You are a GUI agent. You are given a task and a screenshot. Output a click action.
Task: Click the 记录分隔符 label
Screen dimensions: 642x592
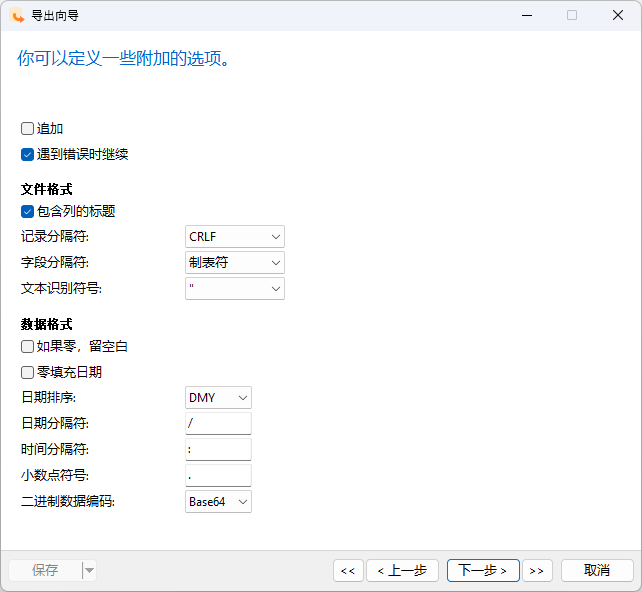click(x=55, y=237)
